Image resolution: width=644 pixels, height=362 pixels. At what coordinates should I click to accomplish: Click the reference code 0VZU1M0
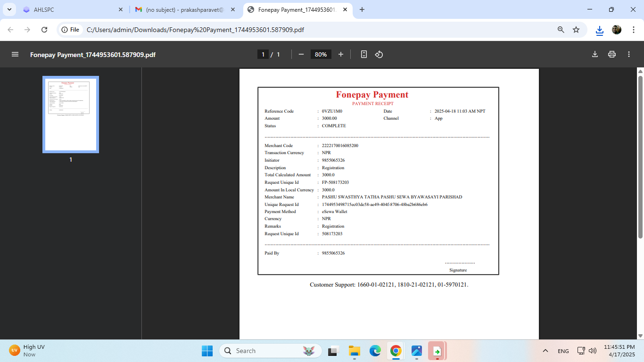pos(332,111)
